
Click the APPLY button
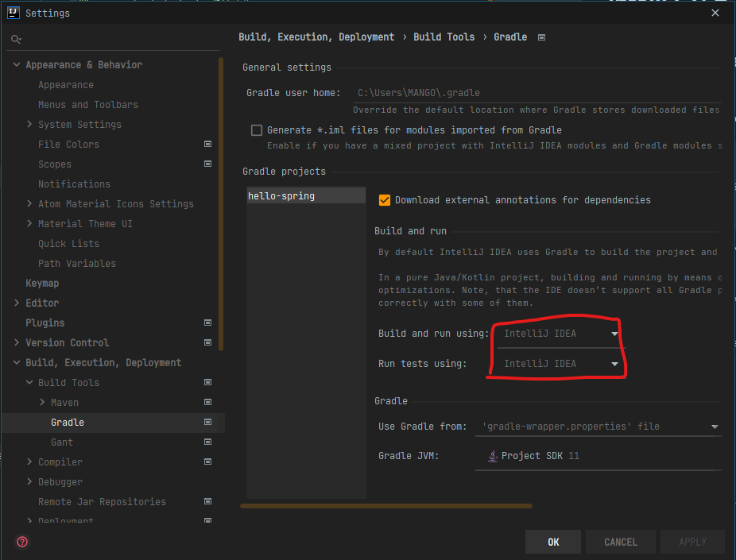click(x=692, y=543)
